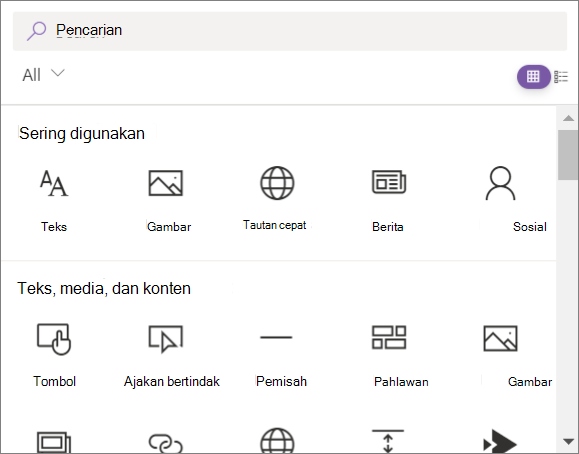Click the Pencarian search field

pyautogui.click(x=290, y=31)
